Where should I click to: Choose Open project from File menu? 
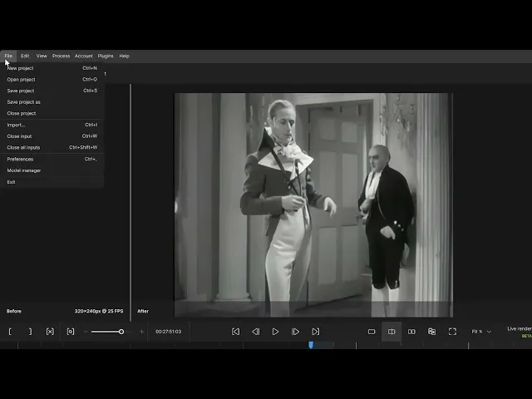click(52, 80)
